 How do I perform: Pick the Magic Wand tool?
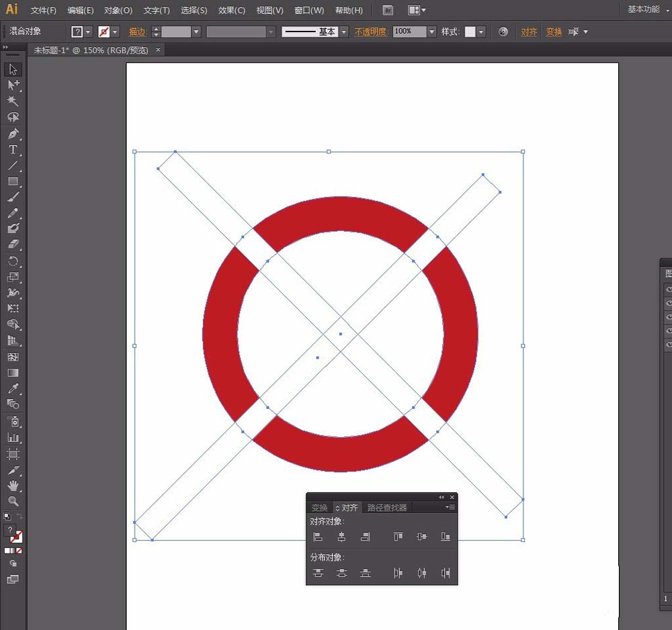(13, 101)
